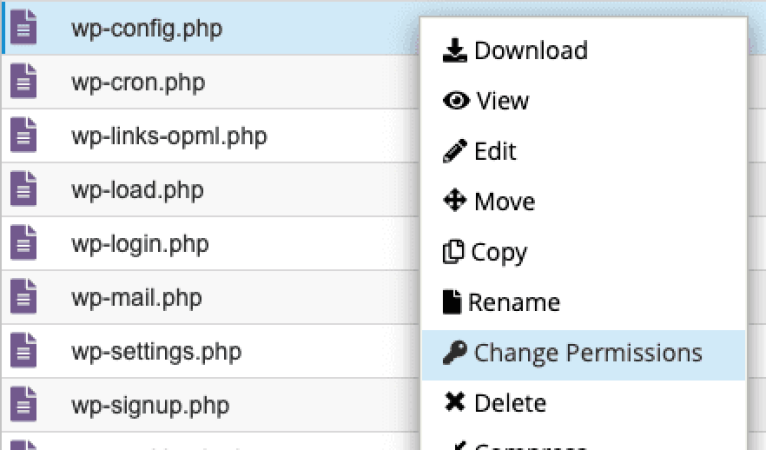Click the four-arrow Move icon
The width and height of the screenshot is (766, 450).
point(455,201)
